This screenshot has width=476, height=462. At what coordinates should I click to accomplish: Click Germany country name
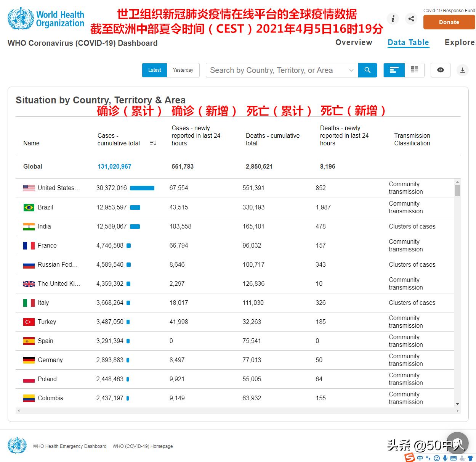click(x=50, y=360)
